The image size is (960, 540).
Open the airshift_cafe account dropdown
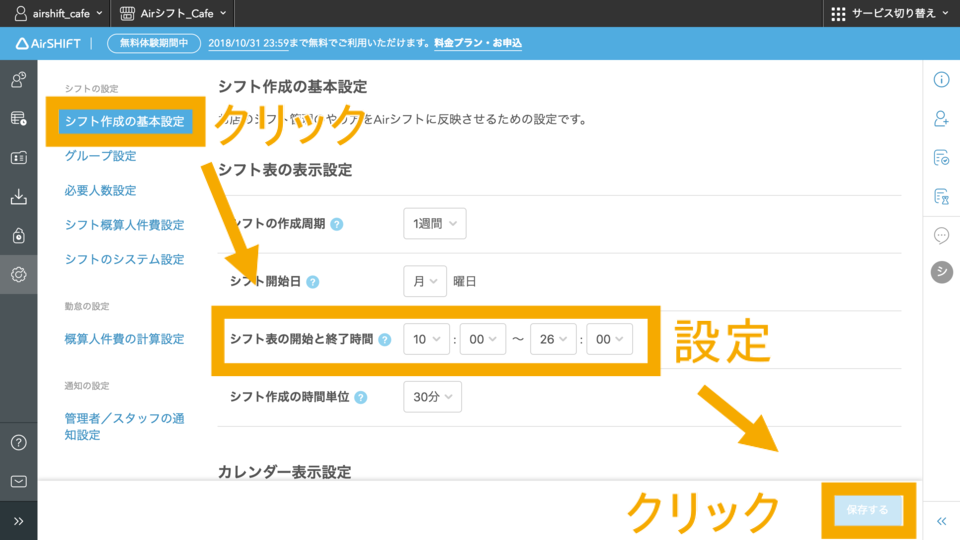[58, 13]
